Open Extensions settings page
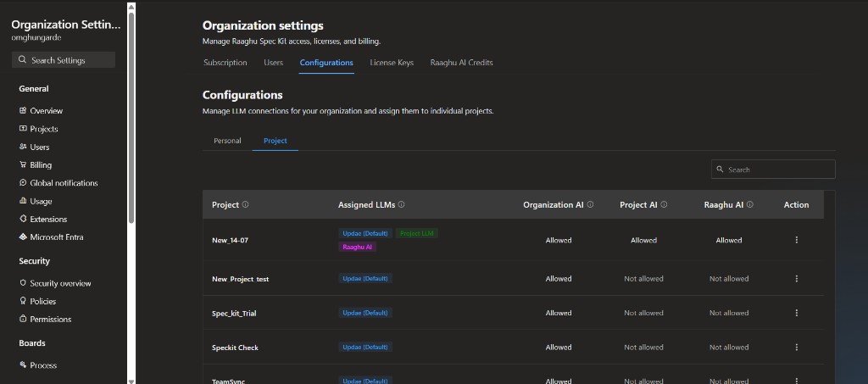The height and width of the screenshot is (384, 868). 48,219
